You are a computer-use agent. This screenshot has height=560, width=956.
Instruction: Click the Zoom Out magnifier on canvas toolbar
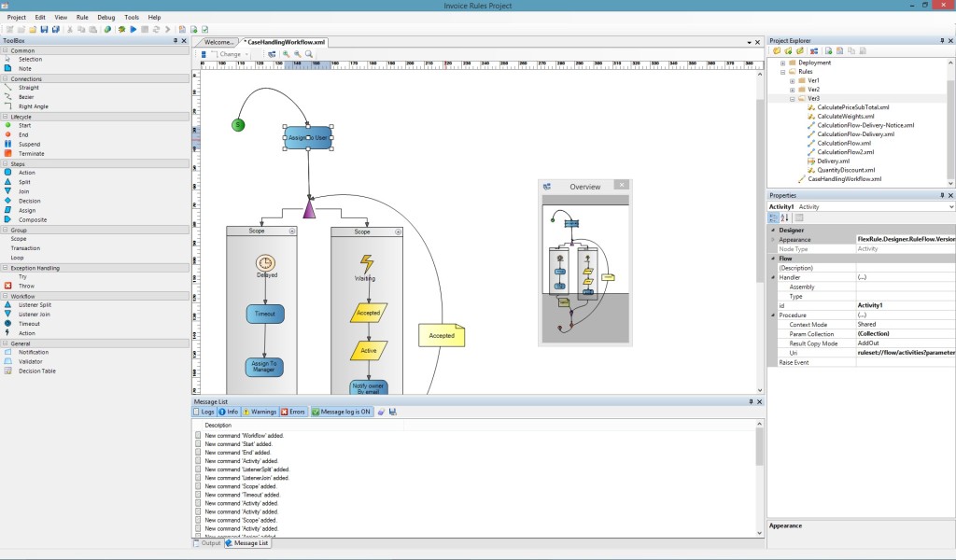tap(298, 54)
